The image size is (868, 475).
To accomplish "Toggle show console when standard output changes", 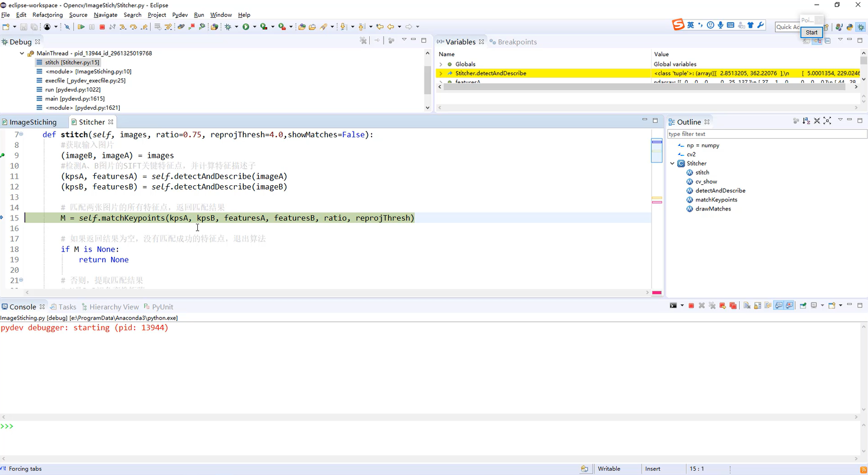I will (x=779, y=305).
